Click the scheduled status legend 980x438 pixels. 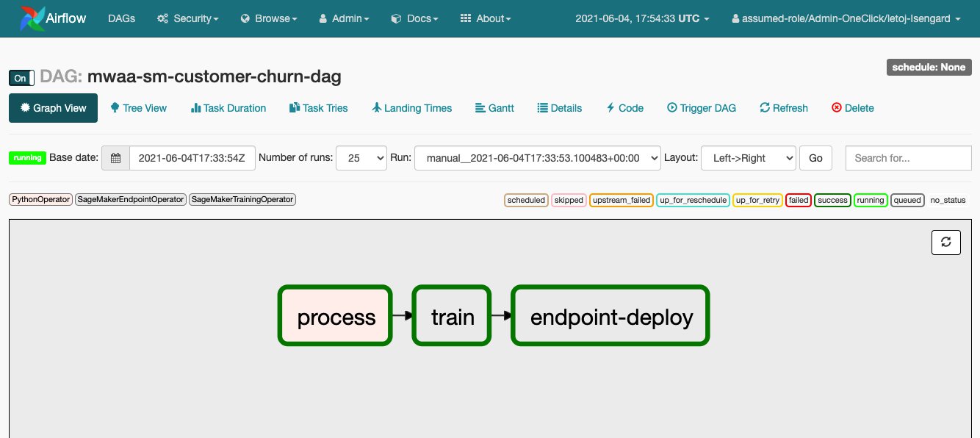(526, 200)
